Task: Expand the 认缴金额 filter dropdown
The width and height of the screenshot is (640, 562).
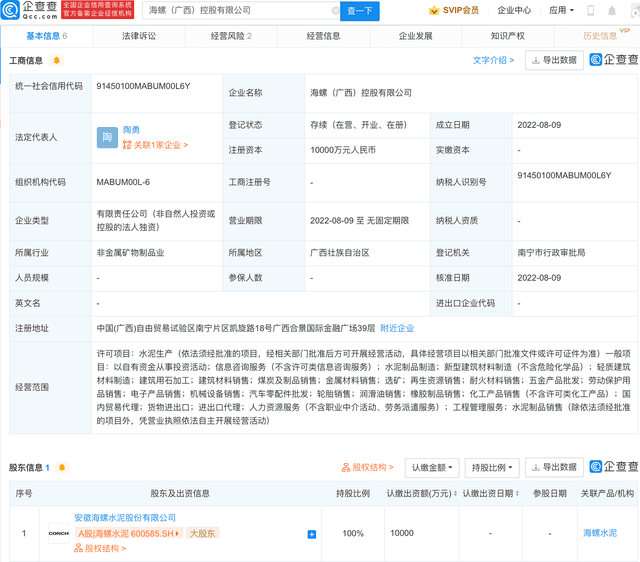Action: point(433,467)
